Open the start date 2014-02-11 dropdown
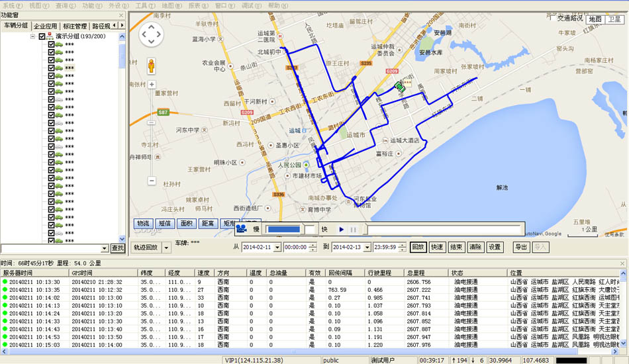The width and height of the screenshot is (629, 364). click(277, 247)
